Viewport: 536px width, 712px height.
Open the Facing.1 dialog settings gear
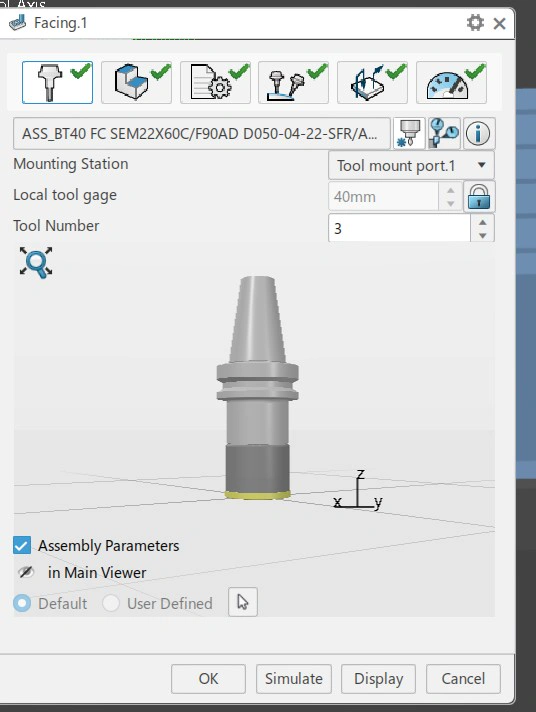click(475, 23)
